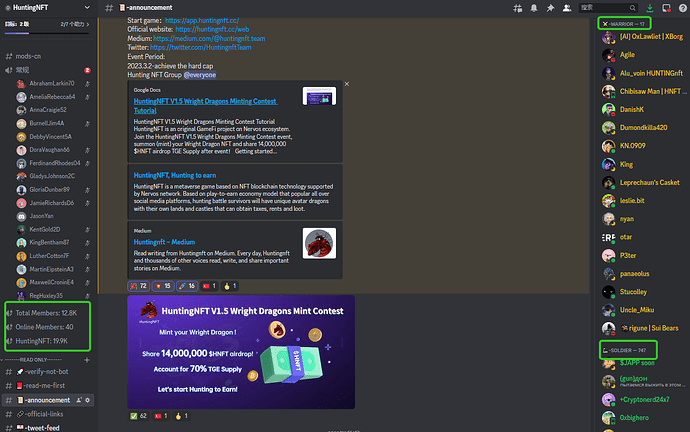This screenshot has height=432, width=690.
Task: Click the green download updates icon
Action: [x=650, y=8]
